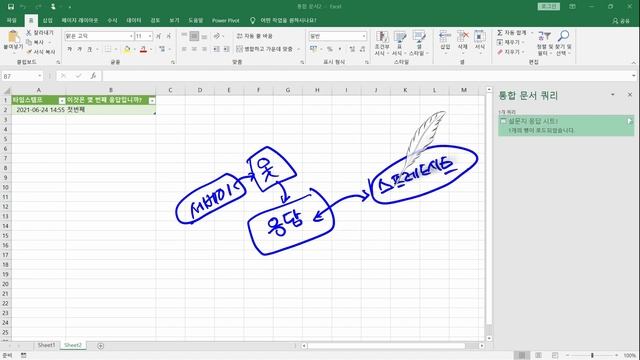Open 조건부 서식 conditional formatting

pos(382,43)
